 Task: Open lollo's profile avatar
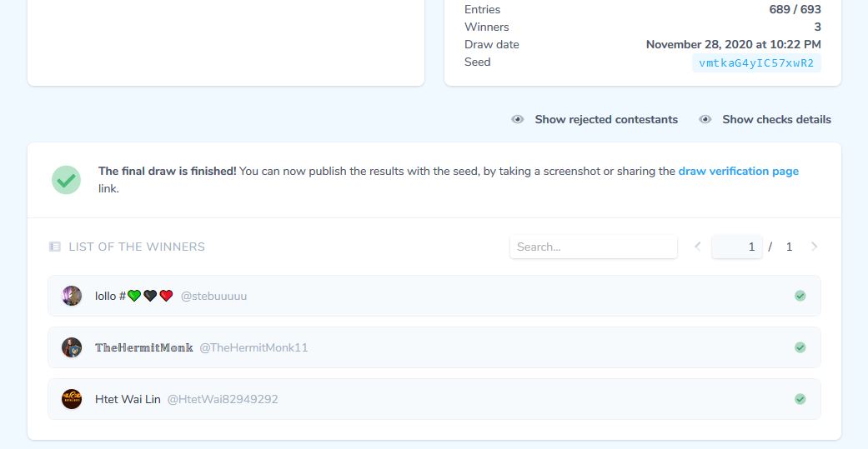tap(72, 296)
